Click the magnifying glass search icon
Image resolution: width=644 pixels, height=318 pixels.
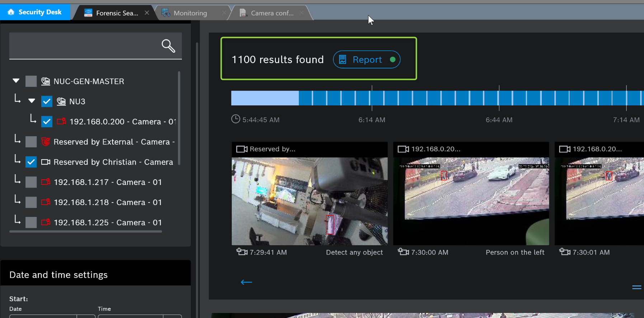[x=168, y=46]
